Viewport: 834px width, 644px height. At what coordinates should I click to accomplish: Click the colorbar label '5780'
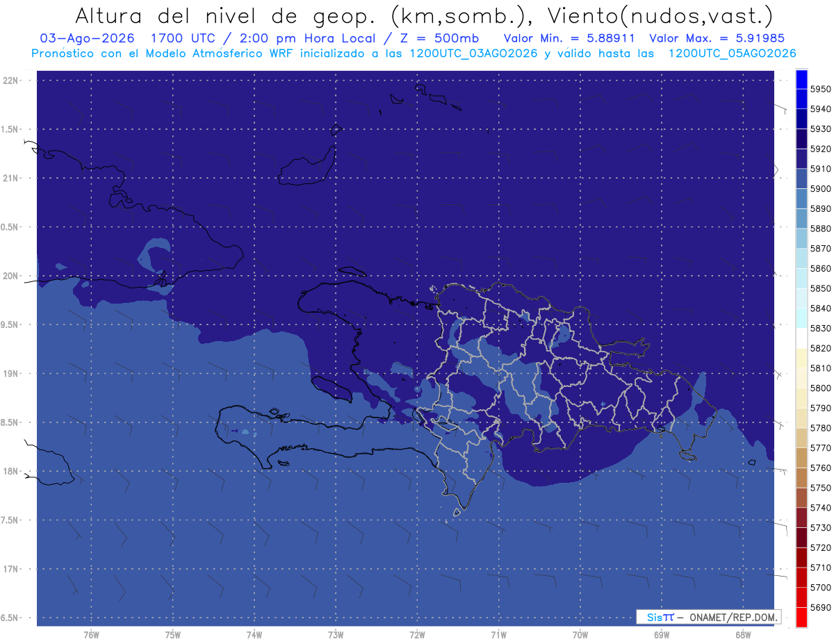tap(821, 429)
